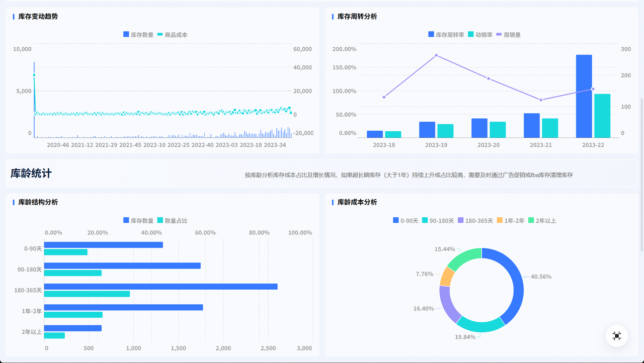Click the tall blue 2023-22 turnover bar
Image resolution: width=644 pixels, height=363 pixels.
click(584, 96)
